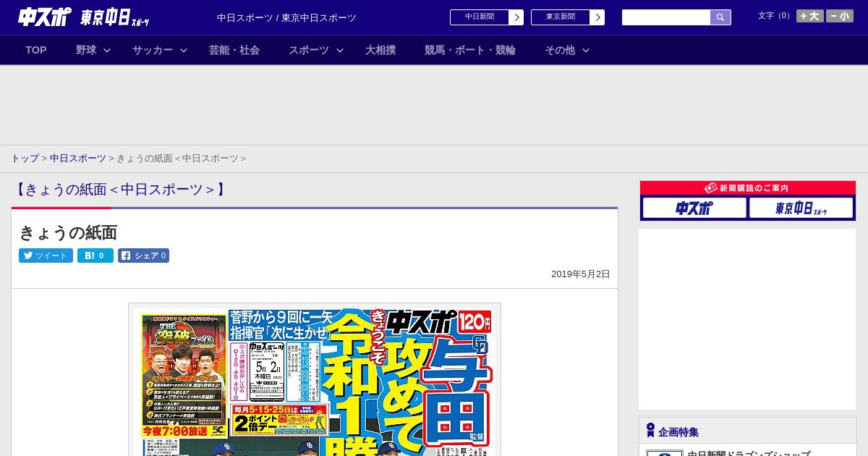Open the 東京新聞 link button
This screenshot has height=456, width=868.
[561, 17]
